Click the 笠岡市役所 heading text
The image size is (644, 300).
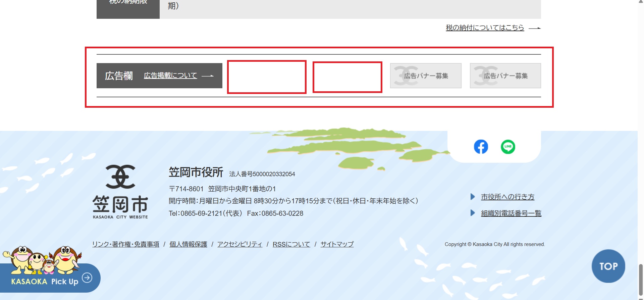pyautogui.click(x=196, y=172)
